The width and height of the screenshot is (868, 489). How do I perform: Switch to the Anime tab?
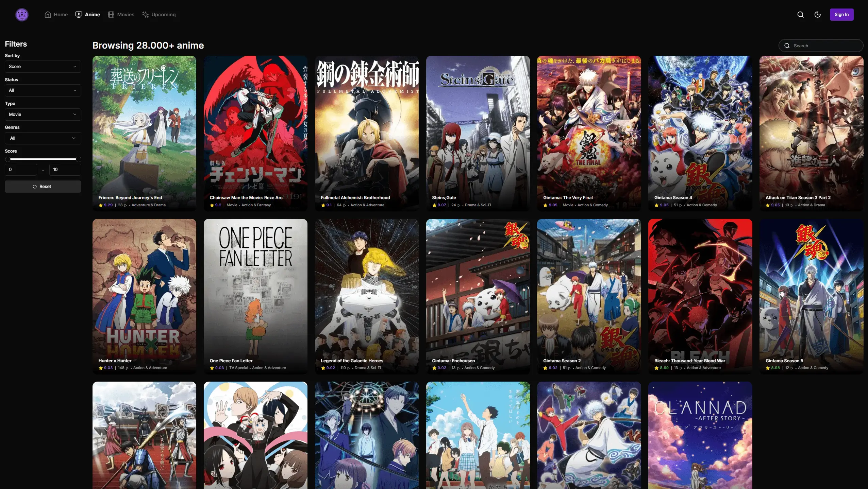coord(92,14)
